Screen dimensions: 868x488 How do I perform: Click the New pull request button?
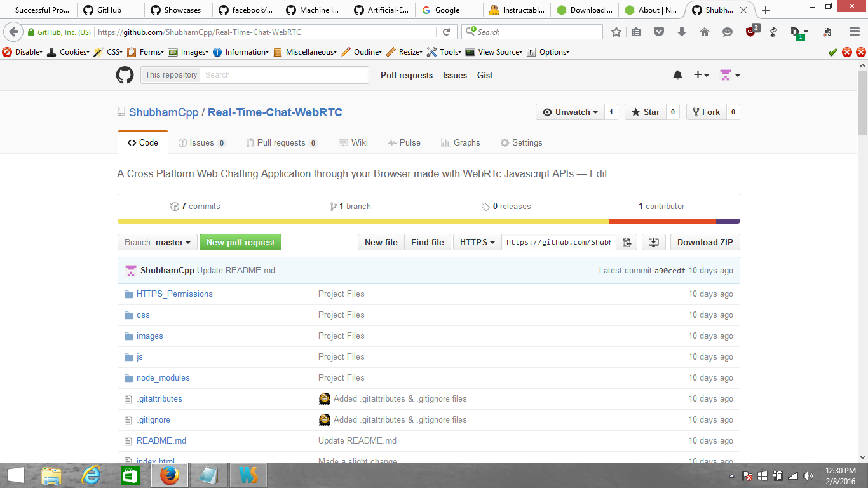pos(240,242)
